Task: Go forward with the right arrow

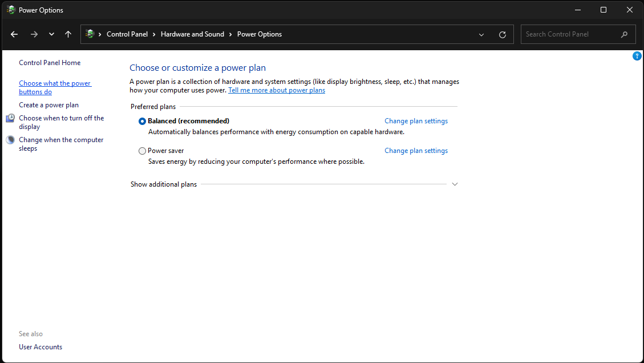Action: 34,35
